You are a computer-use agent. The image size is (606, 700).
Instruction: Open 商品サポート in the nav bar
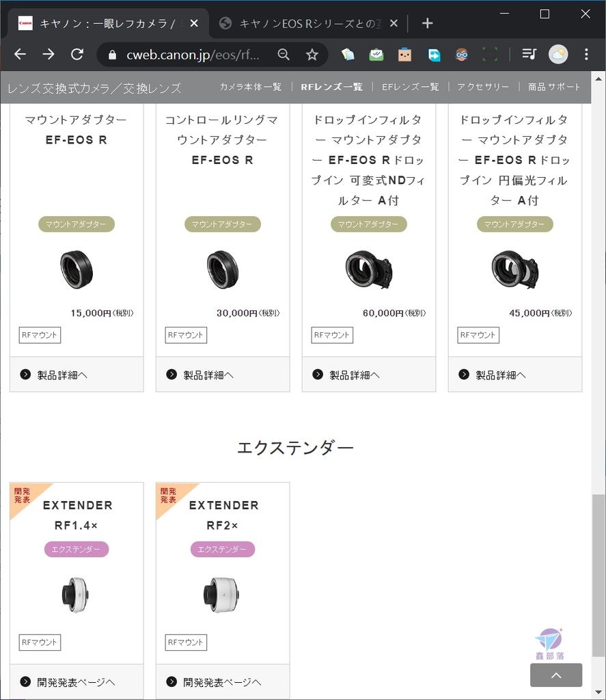pos(554,87)
